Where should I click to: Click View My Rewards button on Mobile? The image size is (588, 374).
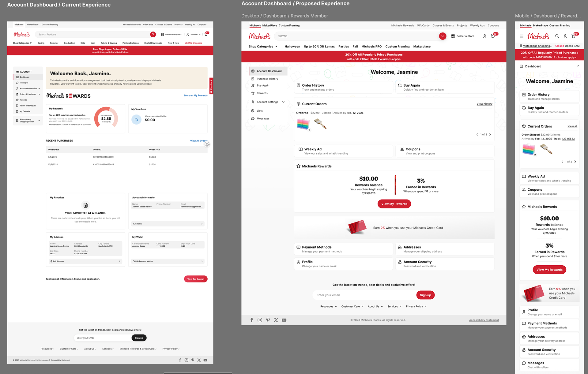point(549,270)
